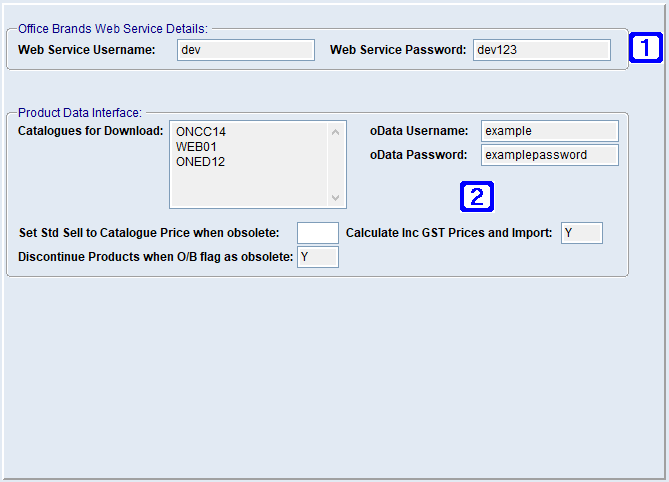Viewport: 669px width, 482px height.
Task: Click the empty Set Std Sell field
Action: [x=318, y=233]
